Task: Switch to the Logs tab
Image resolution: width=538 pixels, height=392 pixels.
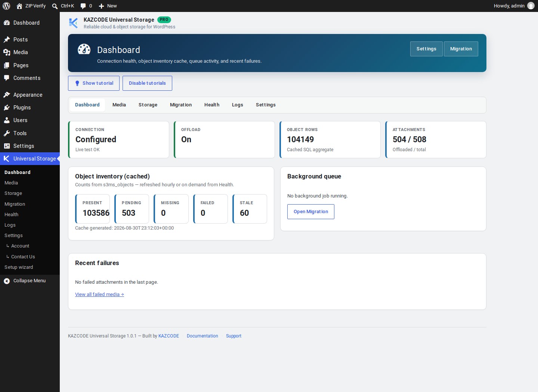Action: (238, 105)
